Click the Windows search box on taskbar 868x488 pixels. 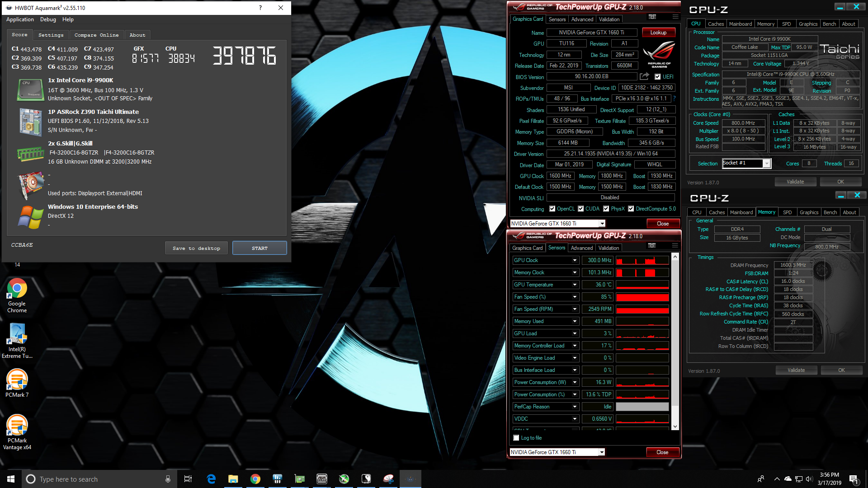[99, 479]
